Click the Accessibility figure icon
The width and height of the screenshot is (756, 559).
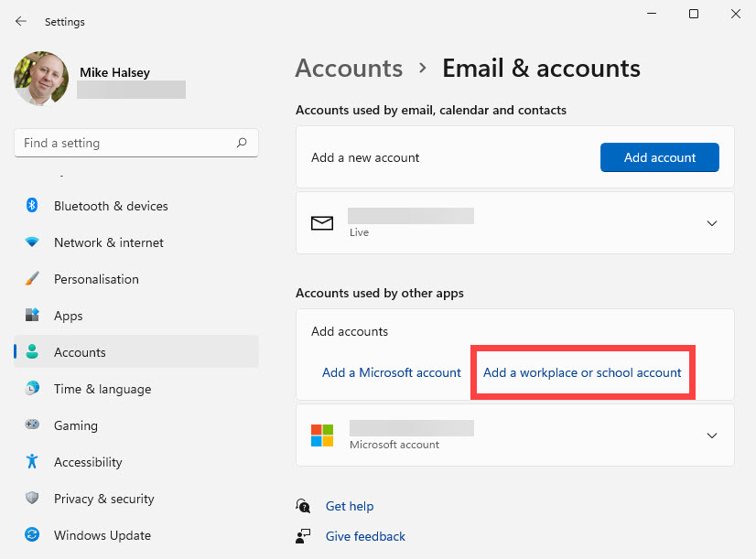point(32,461)
